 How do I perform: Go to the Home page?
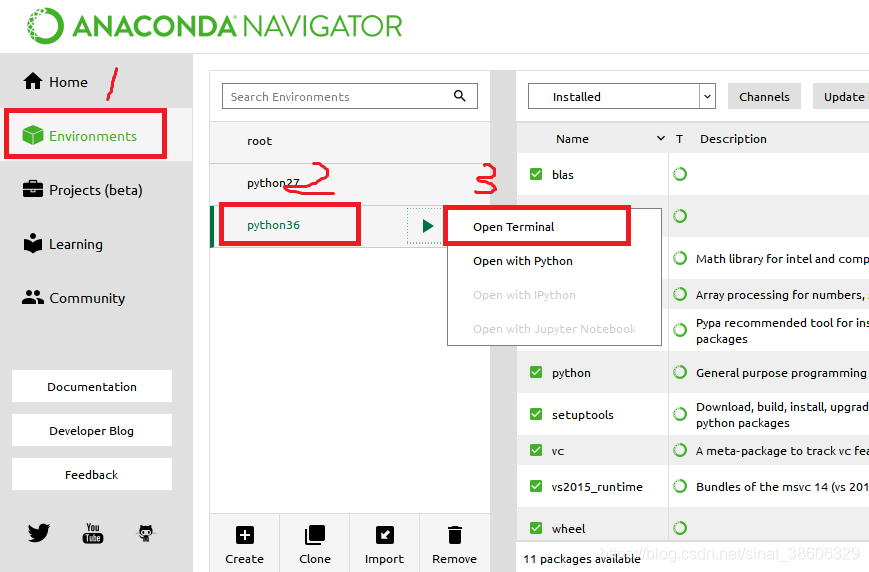pos(55,82)
